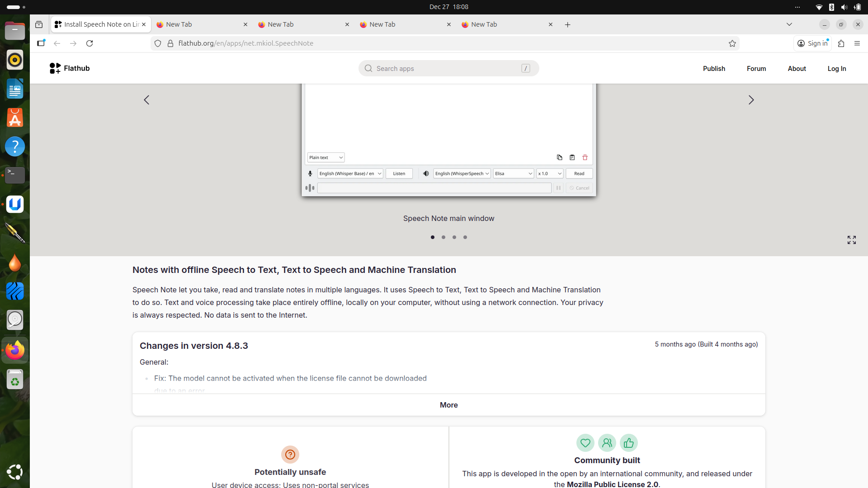Open Firefox extensions puzzle icon
868x488 pixels.
coord(841,43)
